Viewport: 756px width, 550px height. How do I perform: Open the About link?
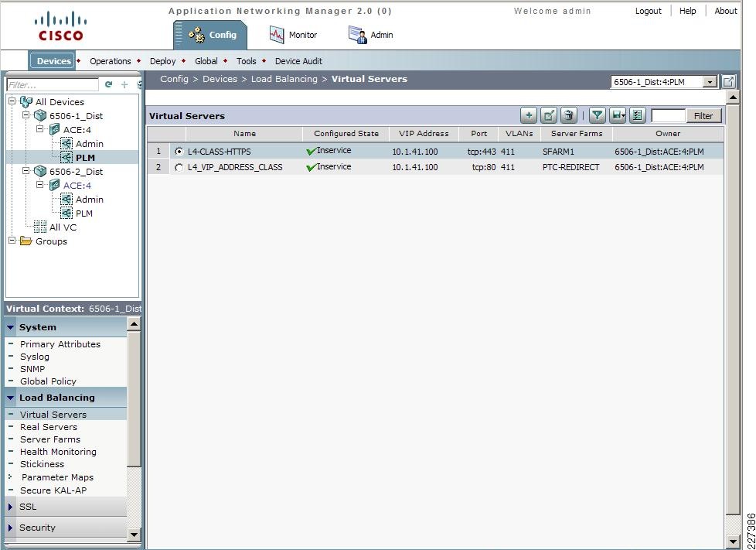click(x=726, y=11)
